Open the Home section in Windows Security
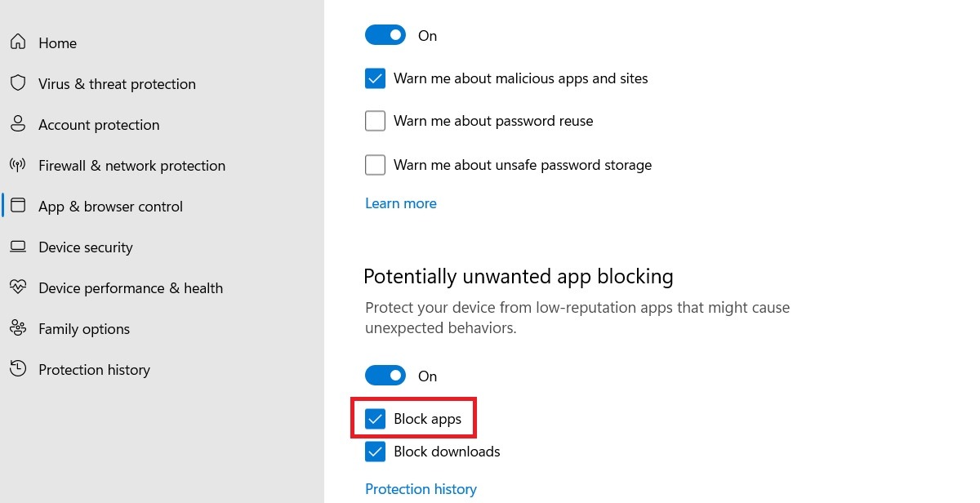This screenshot has width=980, height=503. click(57, 42)
